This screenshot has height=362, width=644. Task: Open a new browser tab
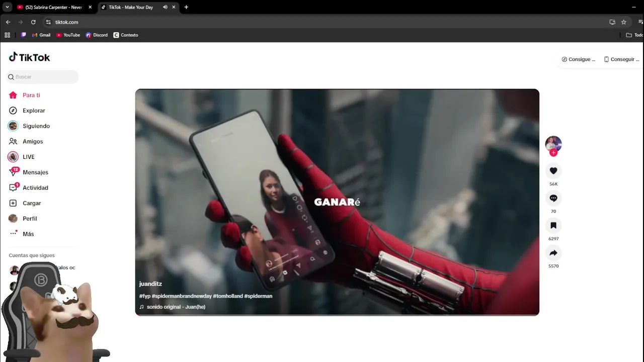tap(186, 7)
